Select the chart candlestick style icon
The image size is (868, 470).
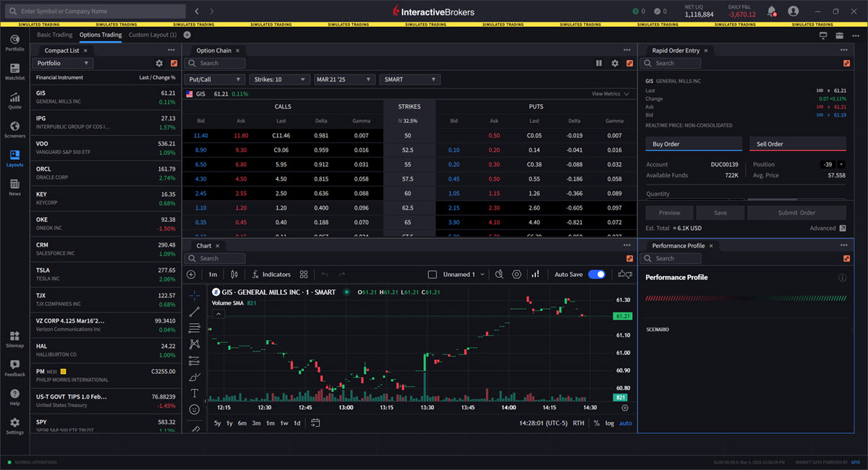click(x=234, y=275)
